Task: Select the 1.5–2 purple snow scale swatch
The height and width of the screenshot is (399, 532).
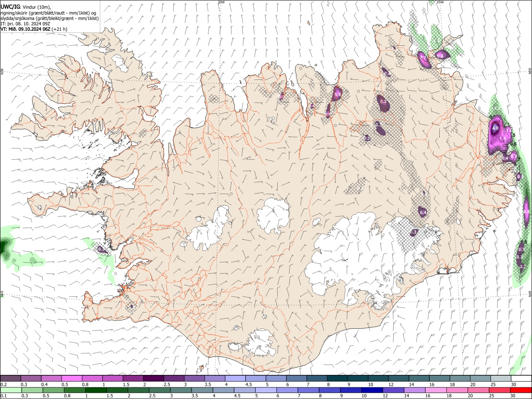Action: tap(133, 378)
